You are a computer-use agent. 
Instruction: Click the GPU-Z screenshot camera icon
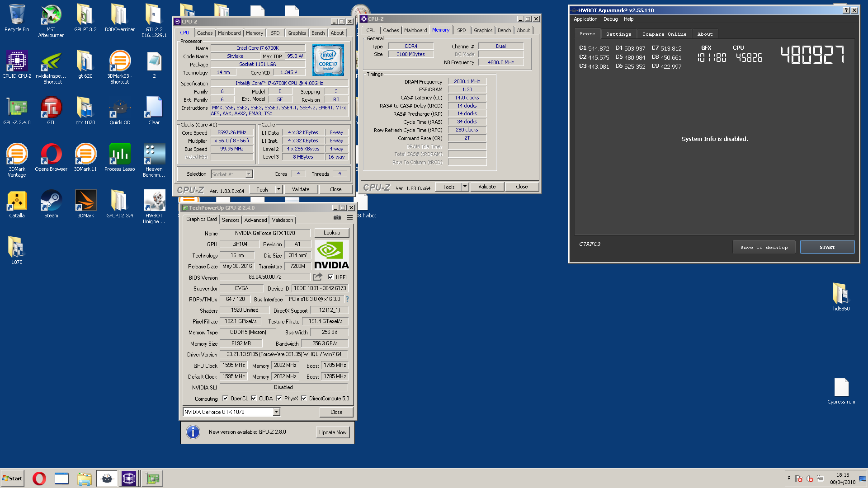pyautogui.click(x=337, y=218)
